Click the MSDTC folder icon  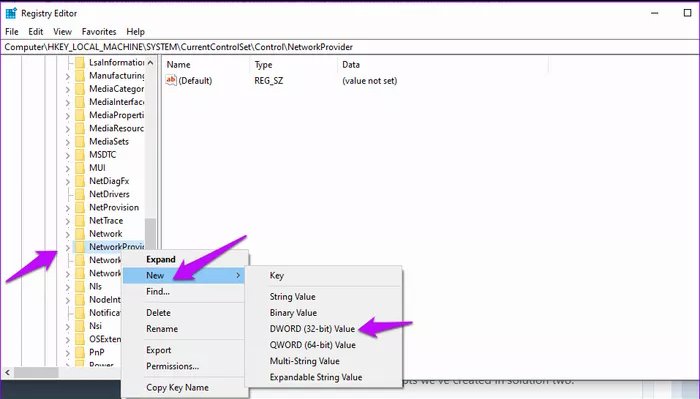coord(80,155)
